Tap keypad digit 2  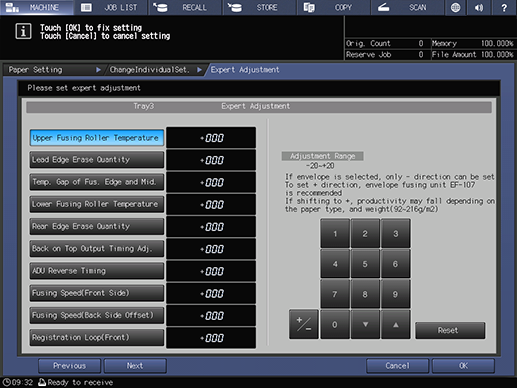click(x=365, y=234)
